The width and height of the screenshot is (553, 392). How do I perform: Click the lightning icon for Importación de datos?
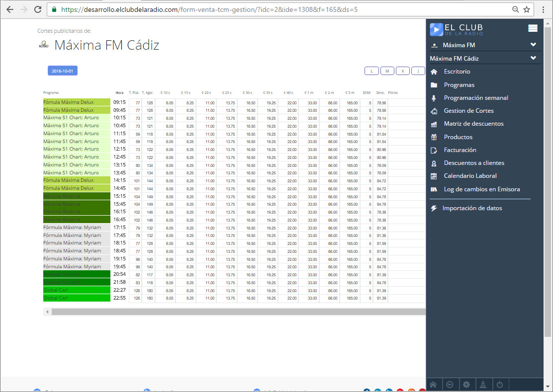tap(434, 208)
